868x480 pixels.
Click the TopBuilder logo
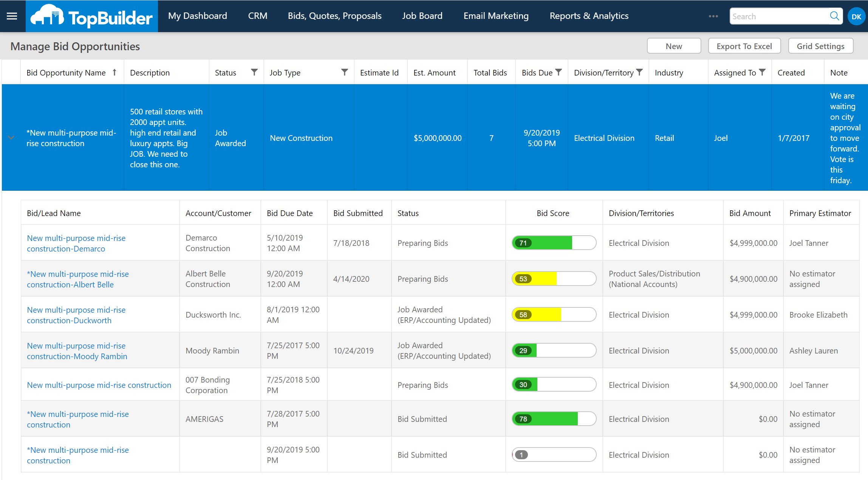click(x=91, y=16)
